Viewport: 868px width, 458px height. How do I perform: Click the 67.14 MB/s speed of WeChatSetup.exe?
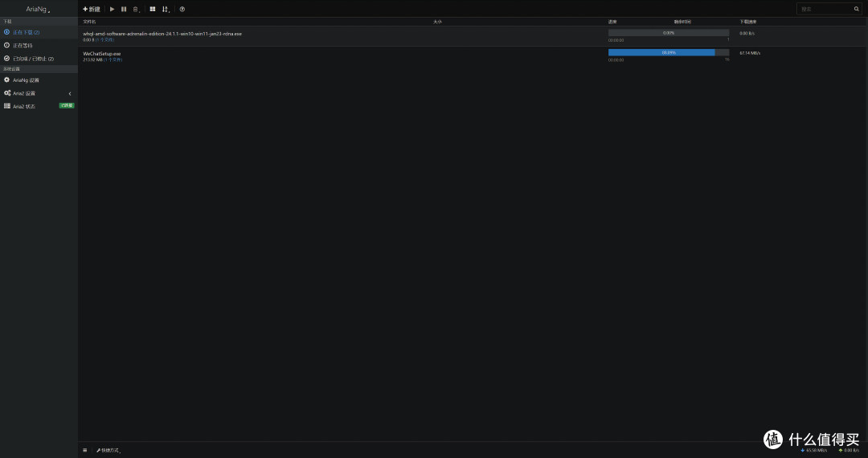click(750, 53)
